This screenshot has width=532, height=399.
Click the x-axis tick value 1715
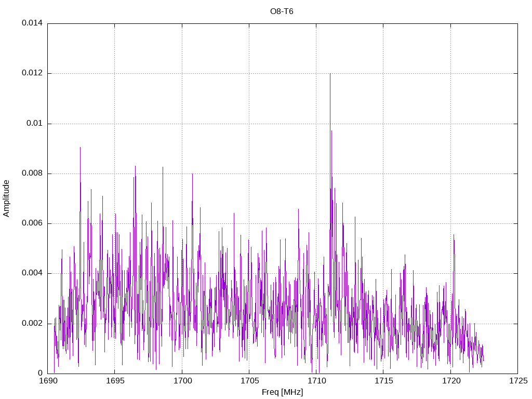384,381
